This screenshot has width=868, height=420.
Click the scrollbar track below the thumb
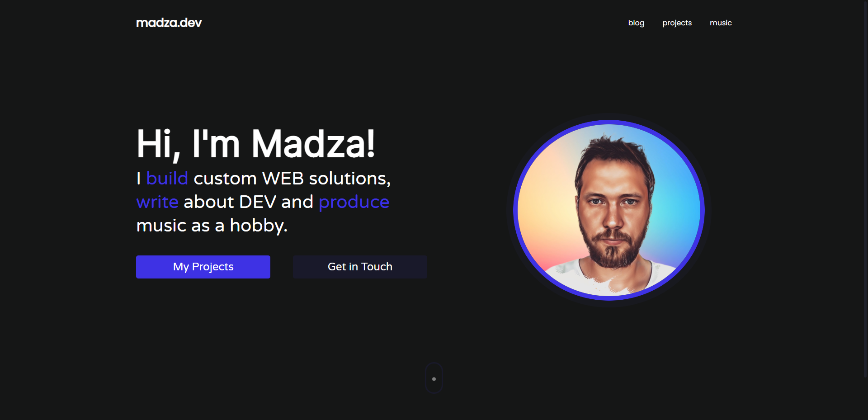click(865, 399)
